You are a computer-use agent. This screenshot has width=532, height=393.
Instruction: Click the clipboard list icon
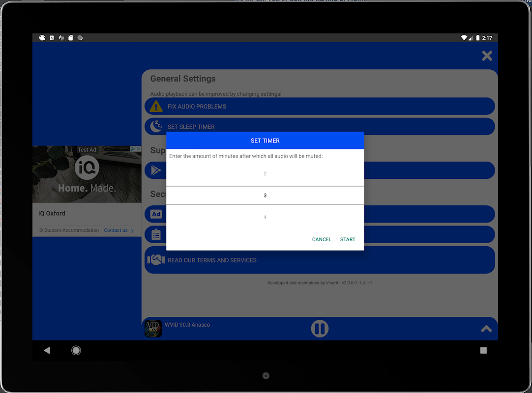point(156,234)
